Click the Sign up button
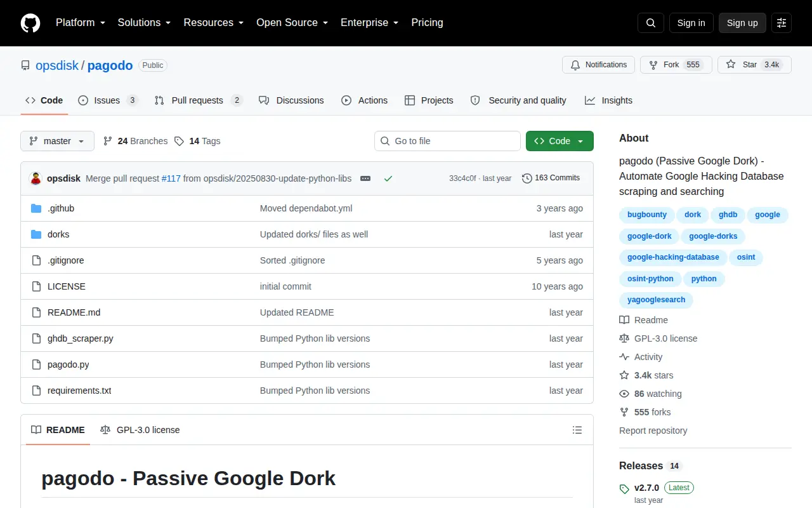Viewport: 812px width, 508px height. click(742, 23)
